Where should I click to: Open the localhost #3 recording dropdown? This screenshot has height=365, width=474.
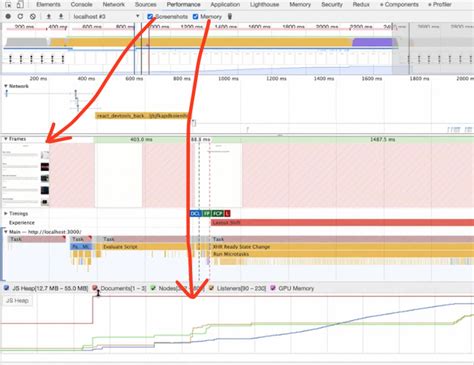106,16
